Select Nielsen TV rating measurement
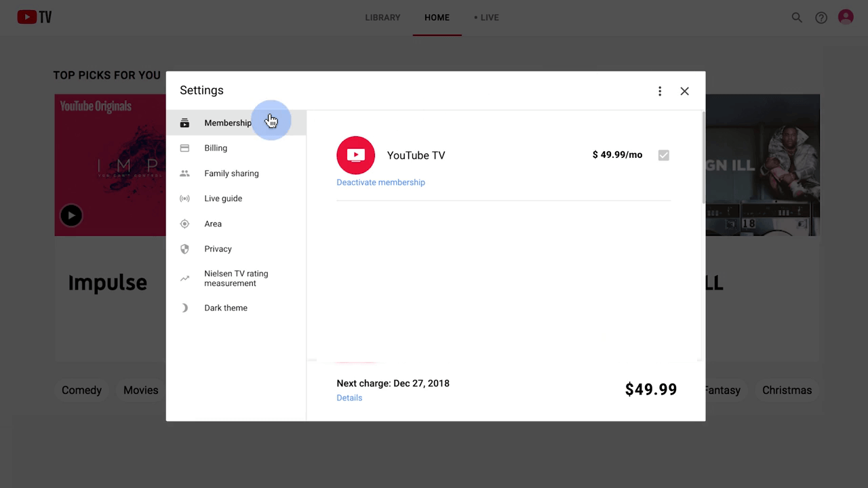The width and height of the screenshot is (868, 488). point(236,279)
